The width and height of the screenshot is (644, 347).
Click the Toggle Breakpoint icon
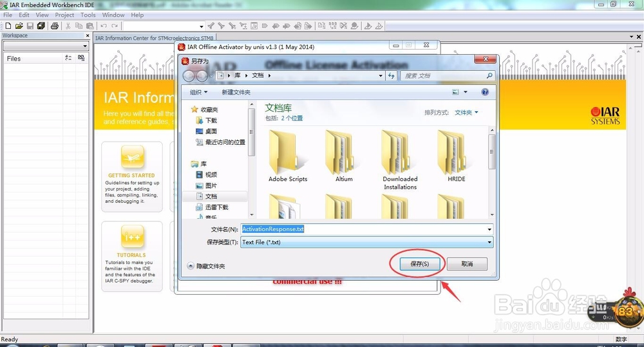pos(354,26)
